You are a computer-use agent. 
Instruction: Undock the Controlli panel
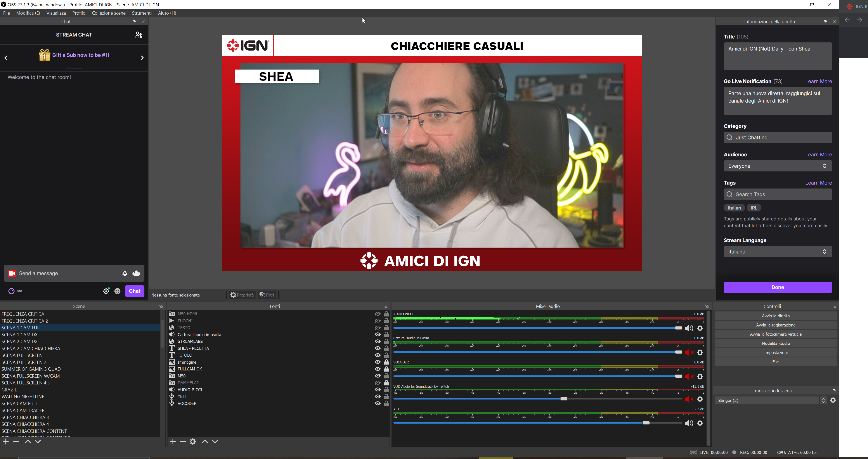[x=834, y=306]
